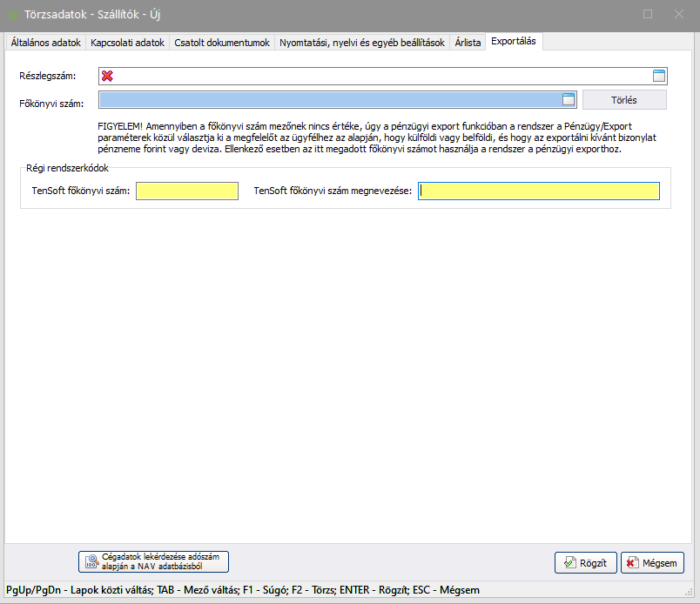
Task: Switch to the Árlista tab
Action: (467, 43)
